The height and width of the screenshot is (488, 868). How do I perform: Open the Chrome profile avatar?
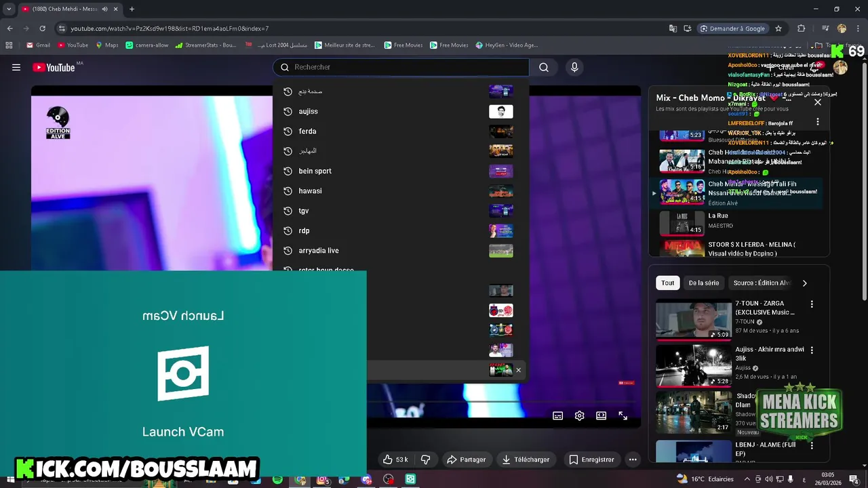[x=842, y=28]
